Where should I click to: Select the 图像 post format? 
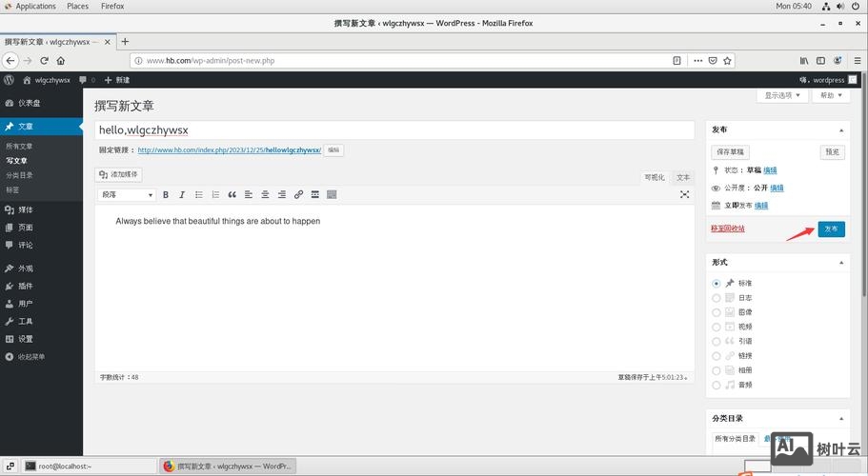[x=716, y=312]
